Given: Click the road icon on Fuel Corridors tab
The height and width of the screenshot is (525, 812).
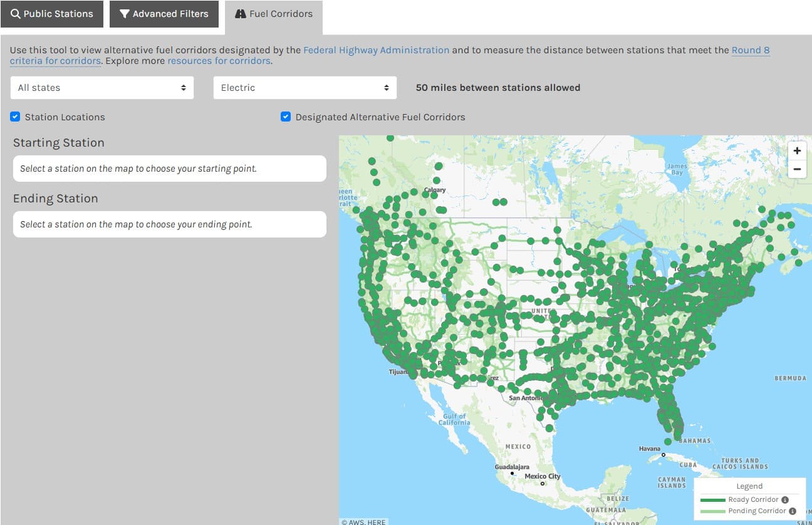Looking at the screenshot, I should point(240,14).
